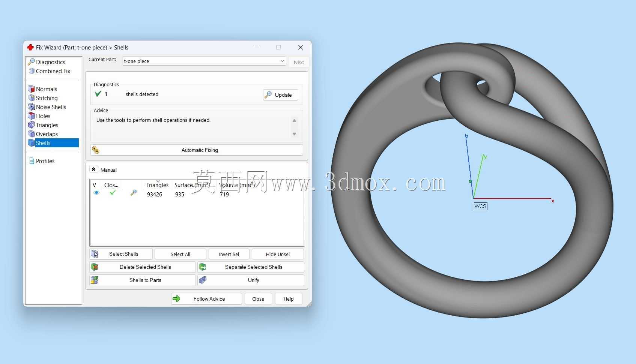Click the Fix Wizard red cross icon
The width and height of the screenshot is (636, 364).
pos(30,47)
